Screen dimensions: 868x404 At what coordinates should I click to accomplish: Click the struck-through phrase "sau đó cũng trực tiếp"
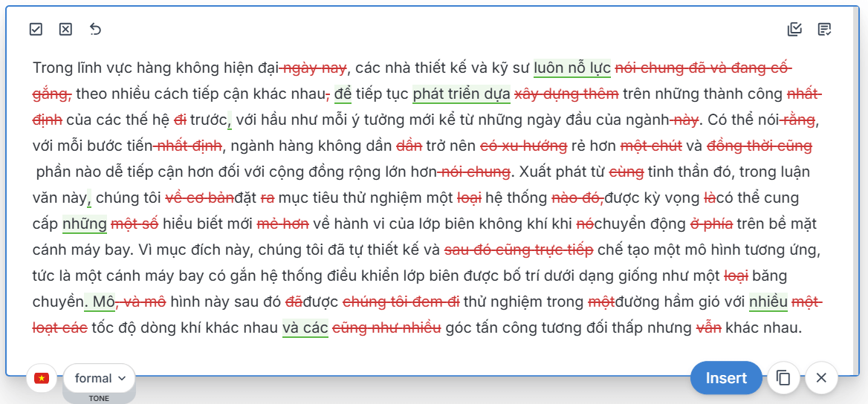(519, 250)
